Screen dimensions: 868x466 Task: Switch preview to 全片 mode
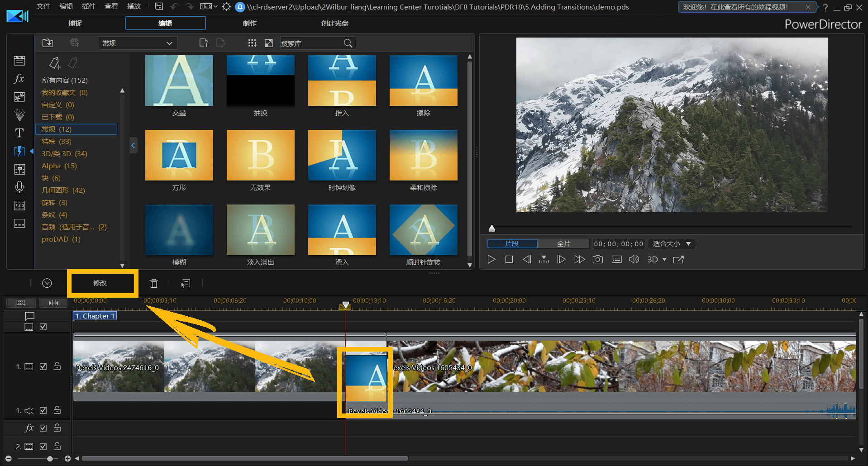563,244
